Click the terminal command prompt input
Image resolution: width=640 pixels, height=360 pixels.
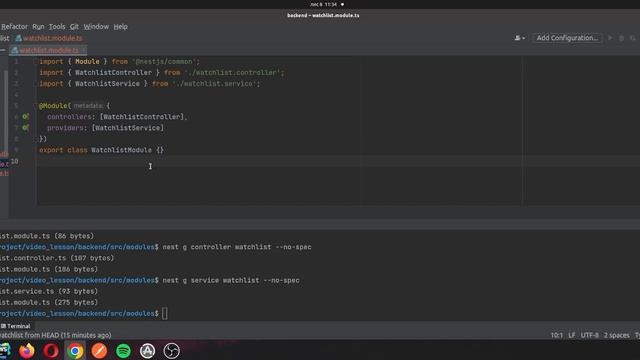(164, 313)
